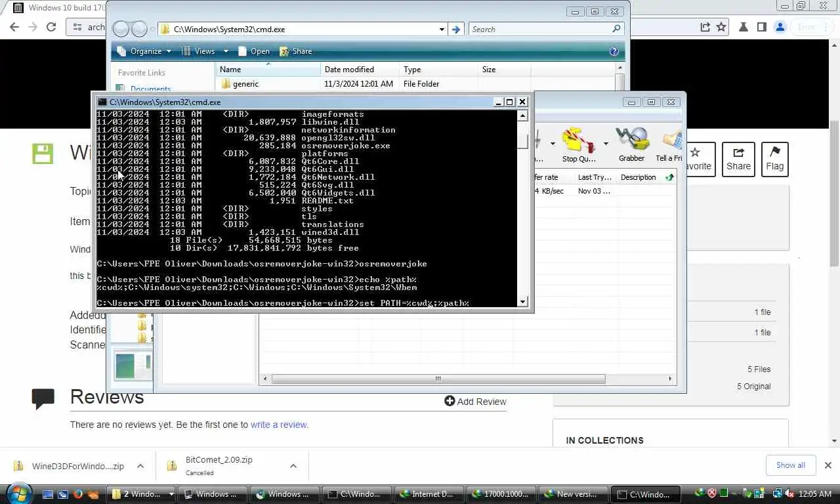Click horizontal scrollbar right arrow

670,379
